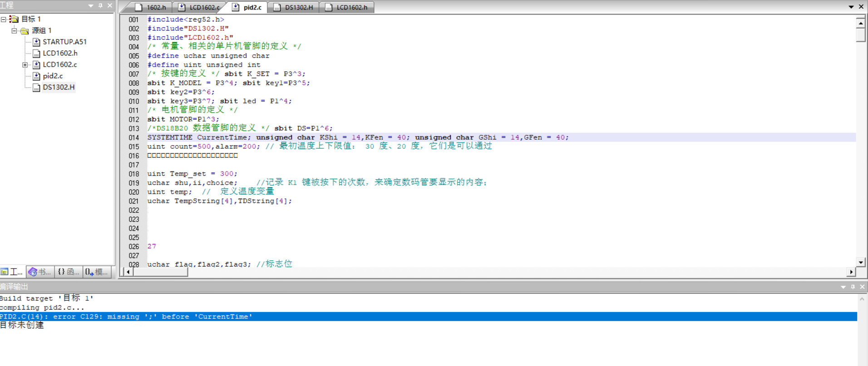This screenshot has width=868, height=366.
Task: Click the 源组 1 folder icon
Action: [25, 30]
